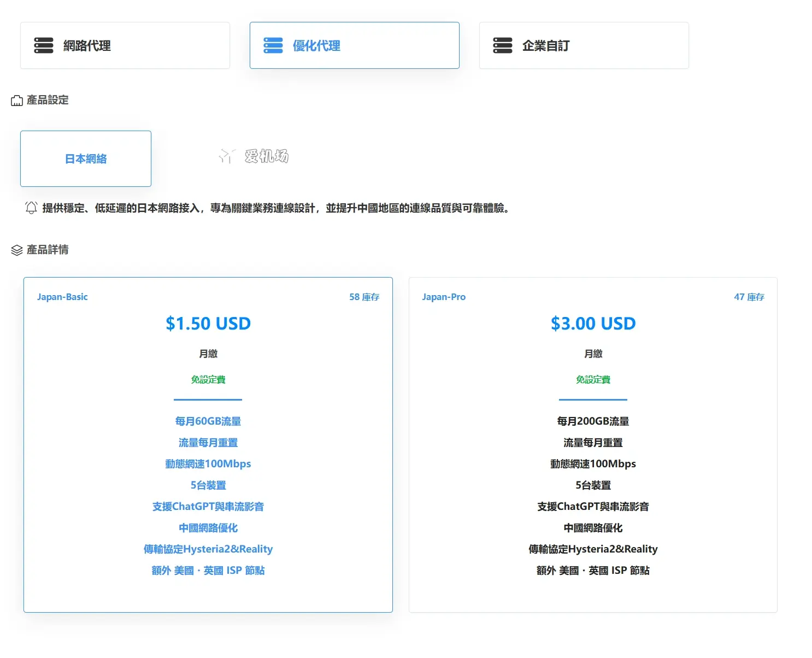Click the $1.50 USD price

[x=208, y=324]
